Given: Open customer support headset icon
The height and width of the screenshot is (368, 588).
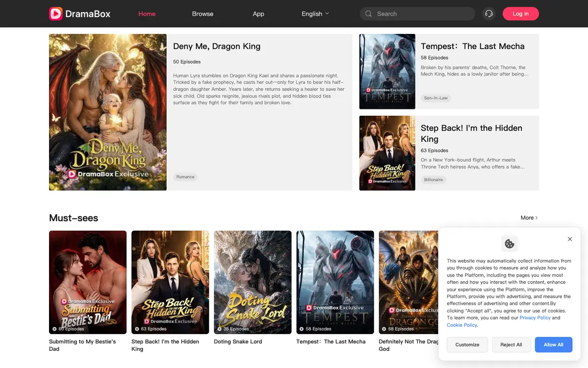Looking at the screenshot, I should tap(489, 14).
